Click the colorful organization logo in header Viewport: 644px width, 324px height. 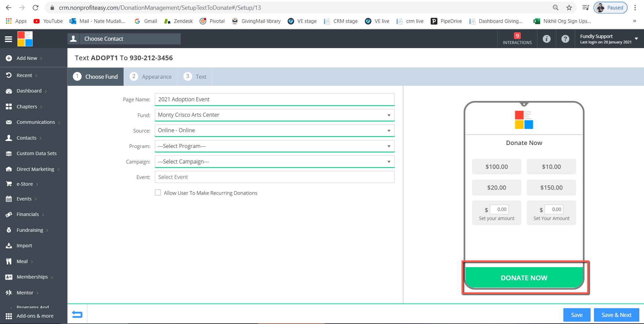coord(25,39)
